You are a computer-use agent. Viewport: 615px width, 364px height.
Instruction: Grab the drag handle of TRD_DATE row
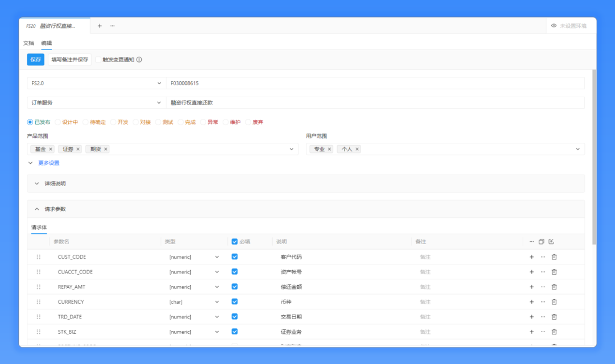(x=39, y=317)
